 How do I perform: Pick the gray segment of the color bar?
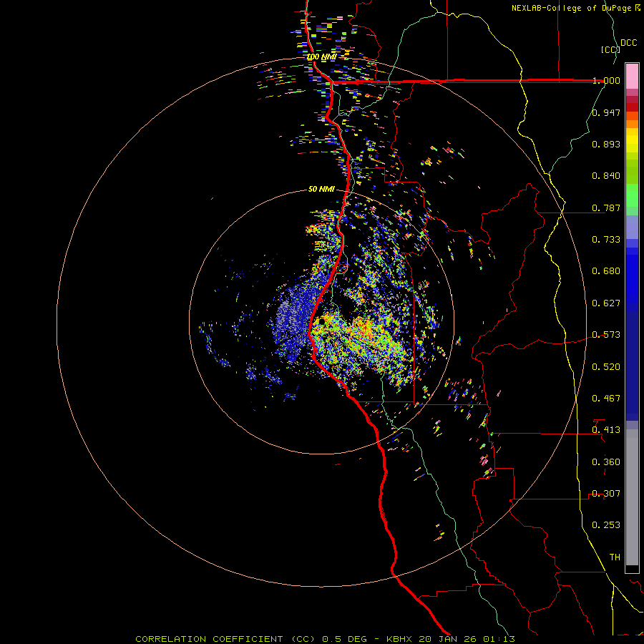632,497
